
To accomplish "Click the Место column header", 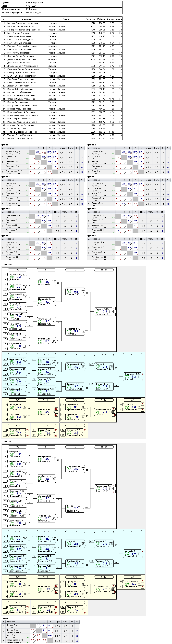I will coord(119,19).
